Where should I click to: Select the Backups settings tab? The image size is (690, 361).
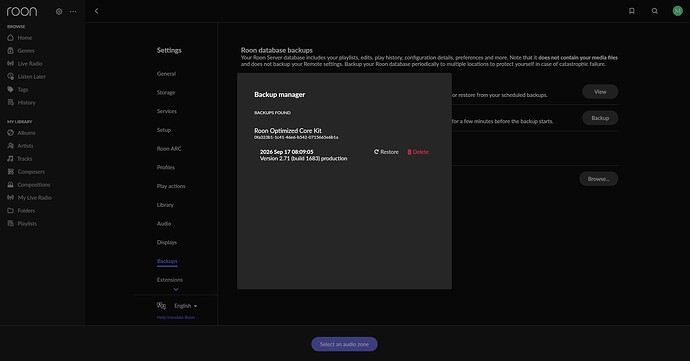click(x=167, y=261)
